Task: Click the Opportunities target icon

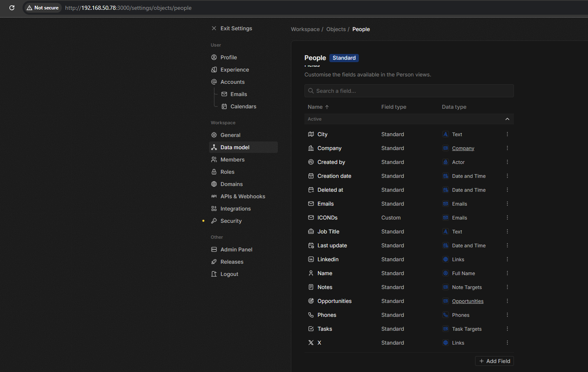Action: (x=311, y=301)
